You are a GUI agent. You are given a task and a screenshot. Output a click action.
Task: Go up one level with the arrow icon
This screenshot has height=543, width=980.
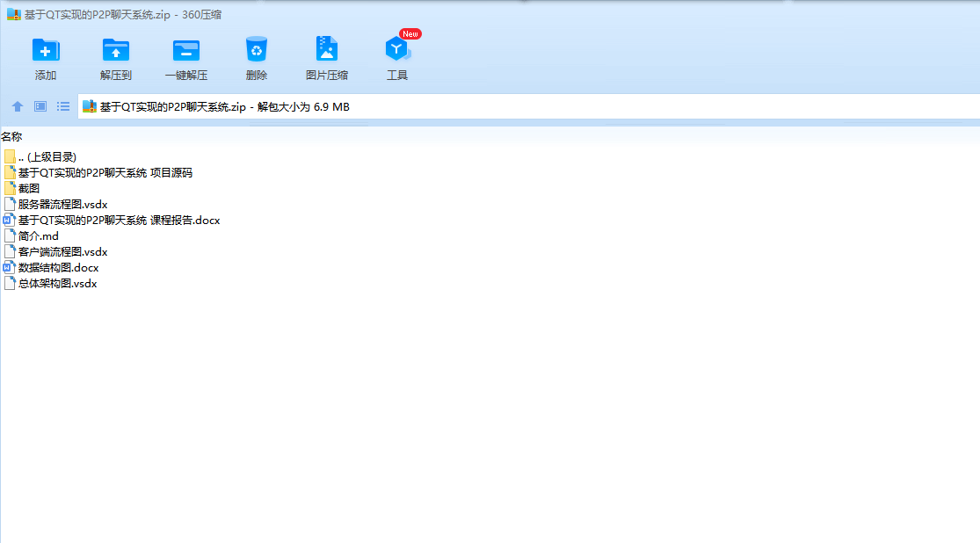(18, 106)
